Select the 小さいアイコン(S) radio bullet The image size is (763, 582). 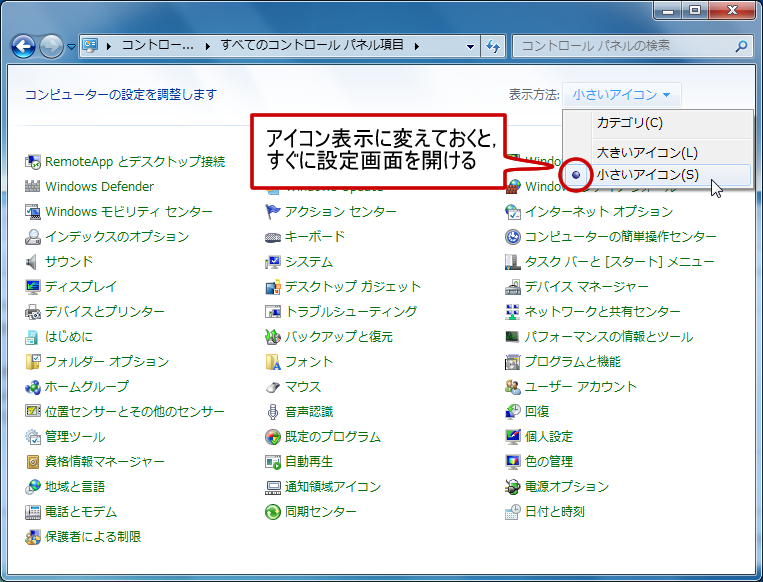576,175
